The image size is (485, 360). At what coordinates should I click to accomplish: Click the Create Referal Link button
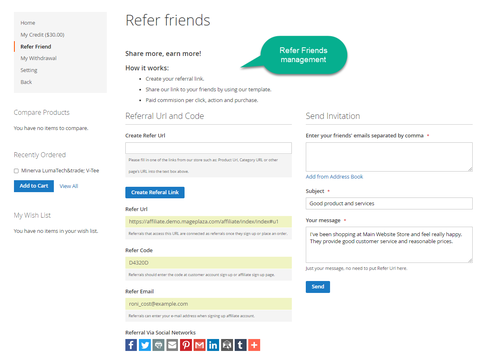click(x=155, y=192)
